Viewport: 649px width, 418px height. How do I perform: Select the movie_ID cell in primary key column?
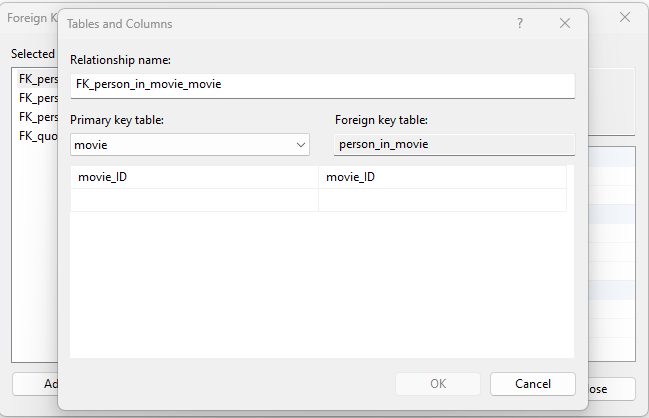click(194, 177)
